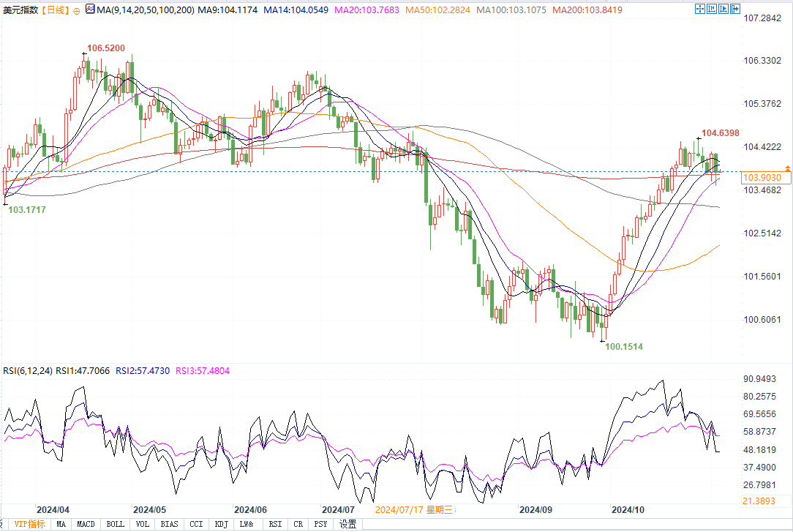This screenshot has height=532, width=793.
Task: Choose the PSY indicator tab
Action: [320, 524]
